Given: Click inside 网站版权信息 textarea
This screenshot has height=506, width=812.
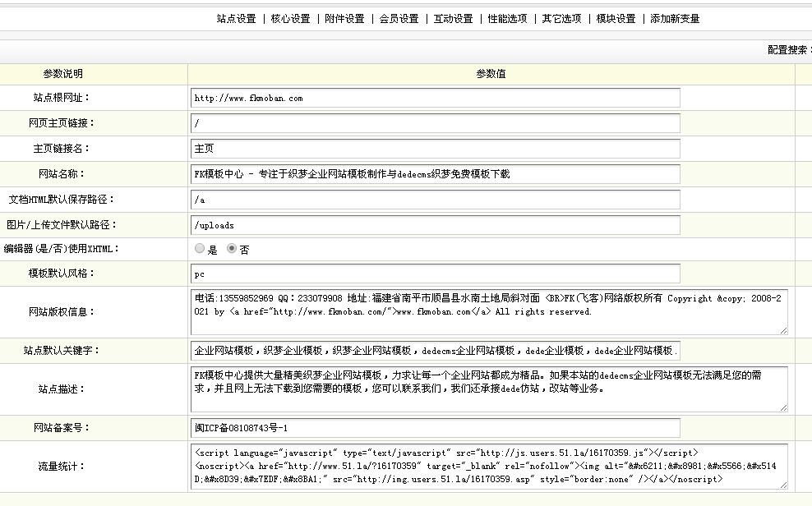Looking at the screenshot, I should point(489,312).
